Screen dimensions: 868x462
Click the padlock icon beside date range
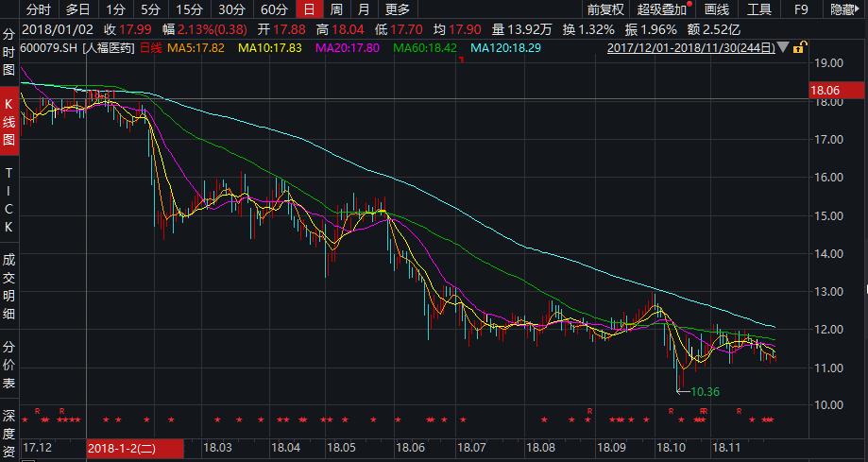(799, 47)
